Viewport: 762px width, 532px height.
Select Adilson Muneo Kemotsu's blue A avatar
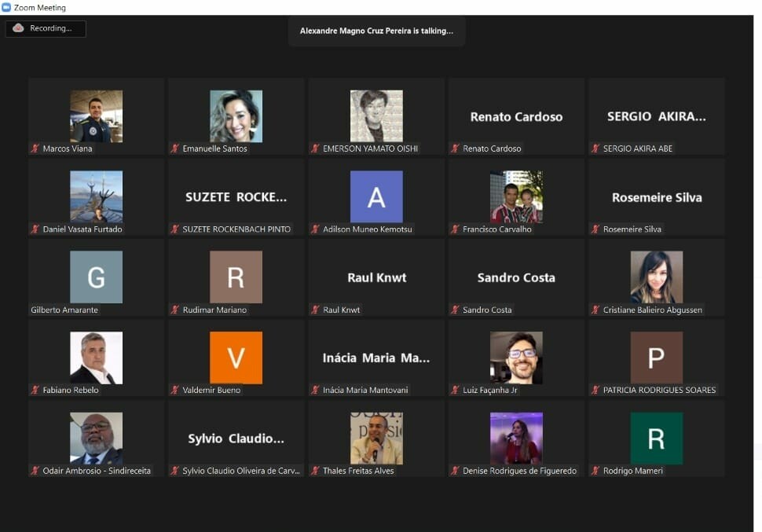[376, 196]
